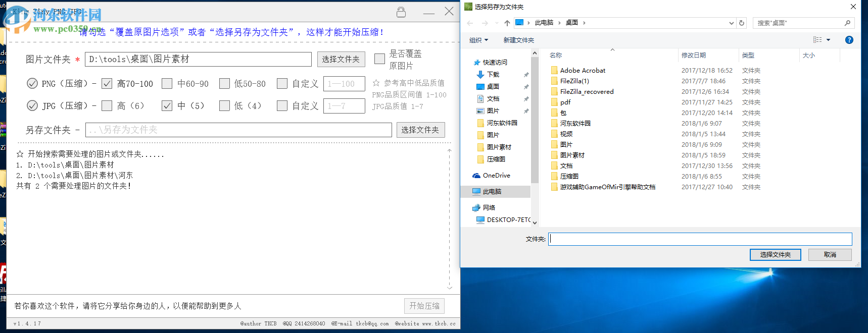Click 图片文件夹 path input field
Screen dimensions: 868x333
click(x=198, y=59)
